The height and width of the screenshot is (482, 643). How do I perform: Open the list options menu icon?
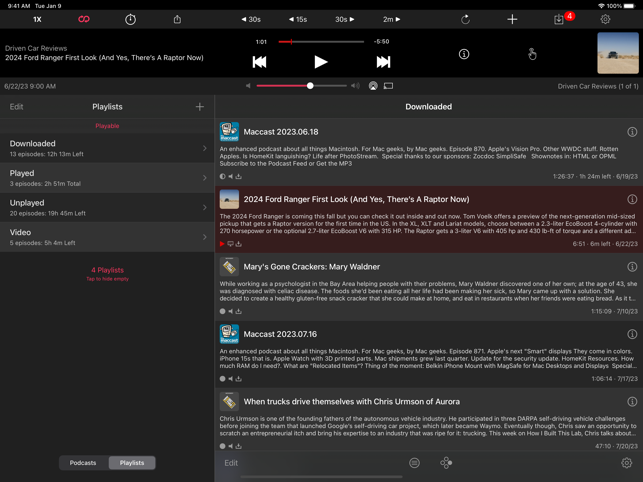[414, 463]
